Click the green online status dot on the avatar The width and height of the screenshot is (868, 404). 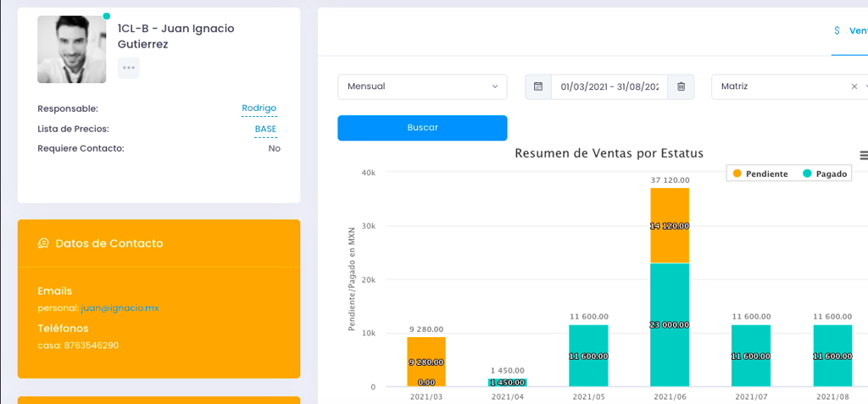(x=106, y=16)
